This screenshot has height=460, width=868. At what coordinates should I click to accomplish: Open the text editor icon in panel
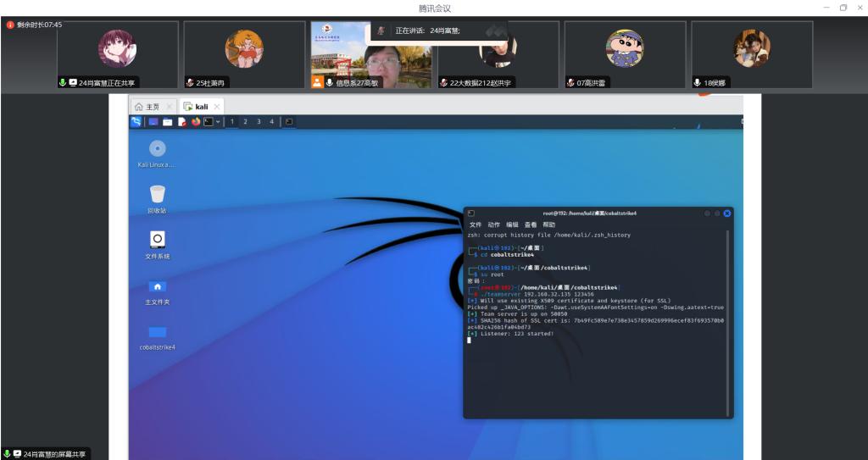[182, 122]
